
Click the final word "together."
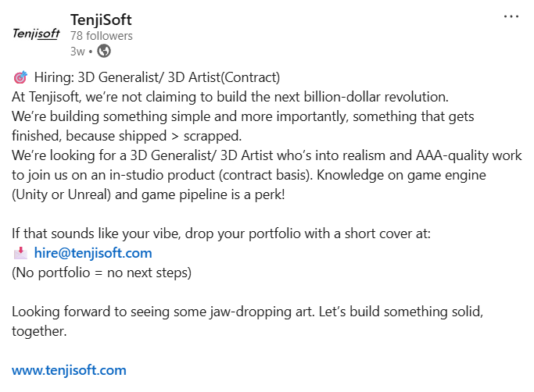click(40, 331)
